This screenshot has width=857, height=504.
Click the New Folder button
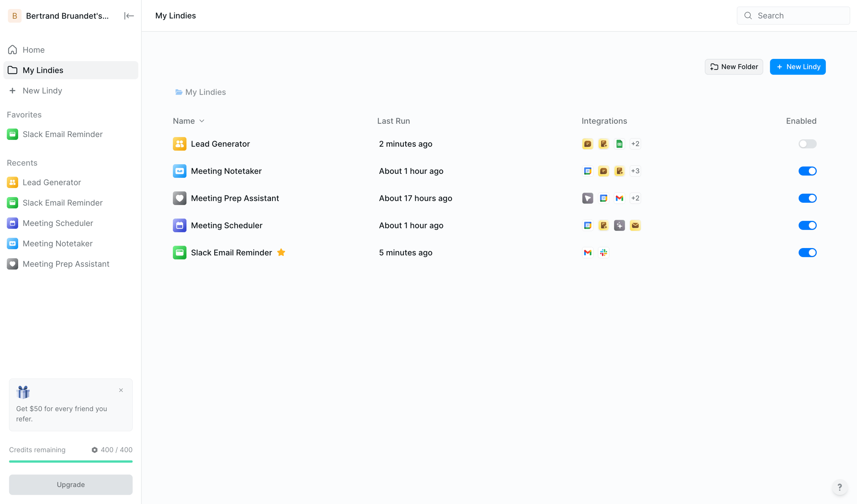[733, 67]
